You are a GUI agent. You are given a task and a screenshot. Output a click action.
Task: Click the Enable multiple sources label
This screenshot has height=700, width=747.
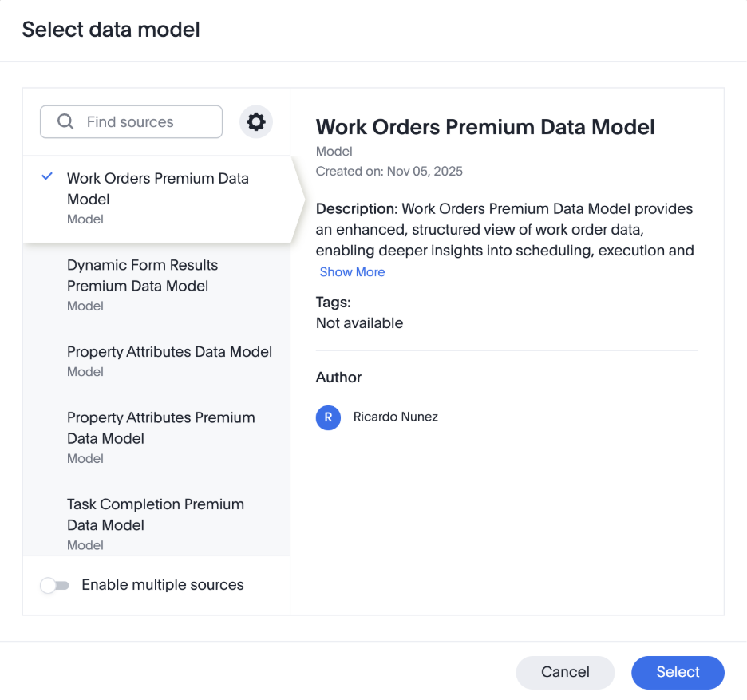click(163, 585)
